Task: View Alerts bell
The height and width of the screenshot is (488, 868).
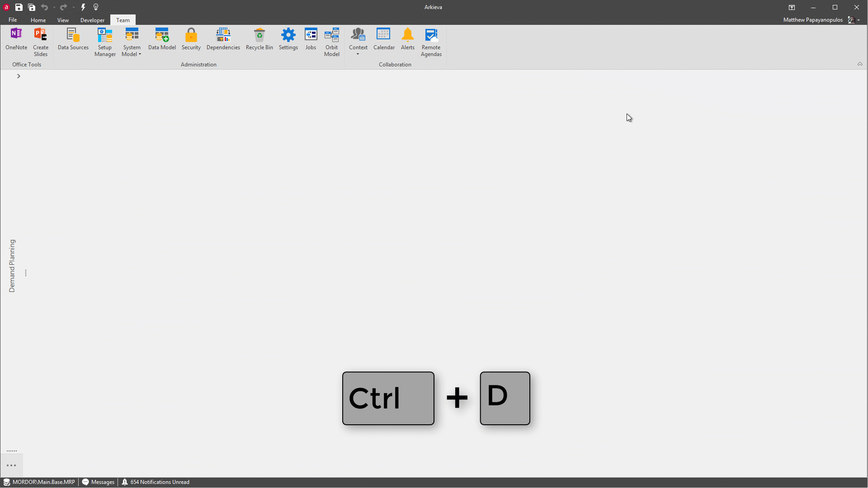Action: click(408, 39)
